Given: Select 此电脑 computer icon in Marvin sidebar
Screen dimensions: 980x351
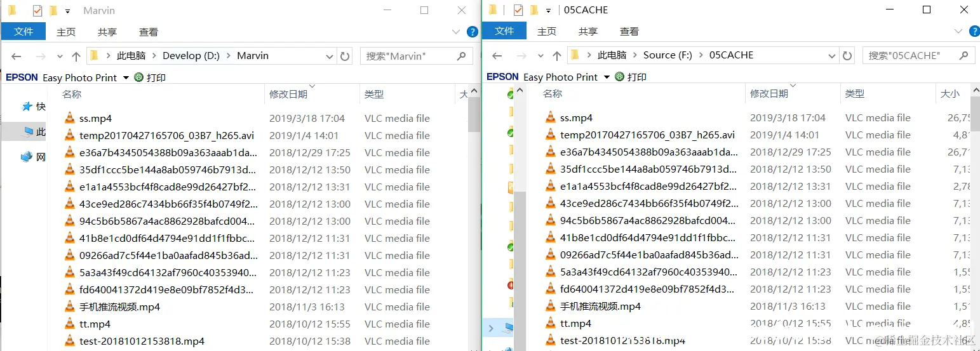Looking at the screenshot, I should pyautogui.click(x=27, y=131).
